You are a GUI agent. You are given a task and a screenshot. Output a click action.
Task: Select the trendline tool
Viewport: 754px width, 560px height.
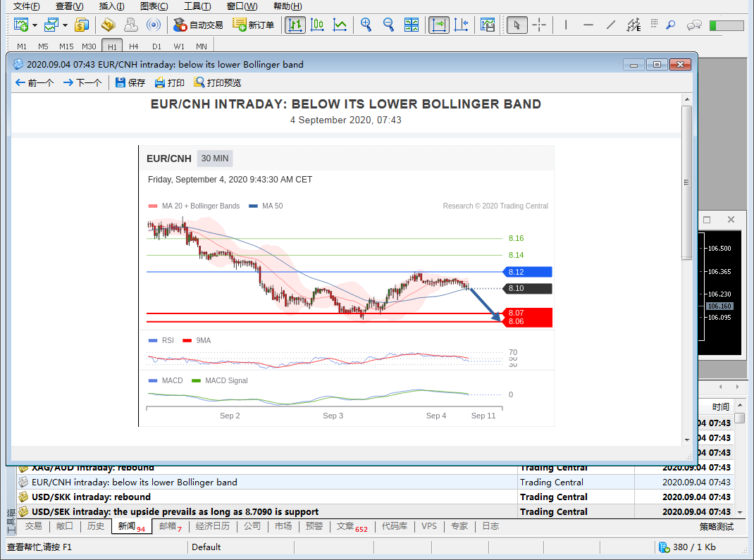(x=611, y=25)
